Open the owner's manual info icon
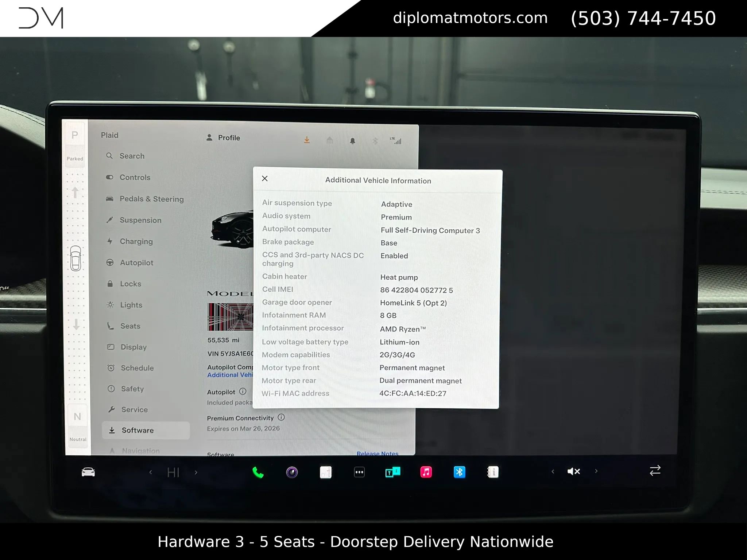This screenshot has height=560, width=747. point(493,472)
